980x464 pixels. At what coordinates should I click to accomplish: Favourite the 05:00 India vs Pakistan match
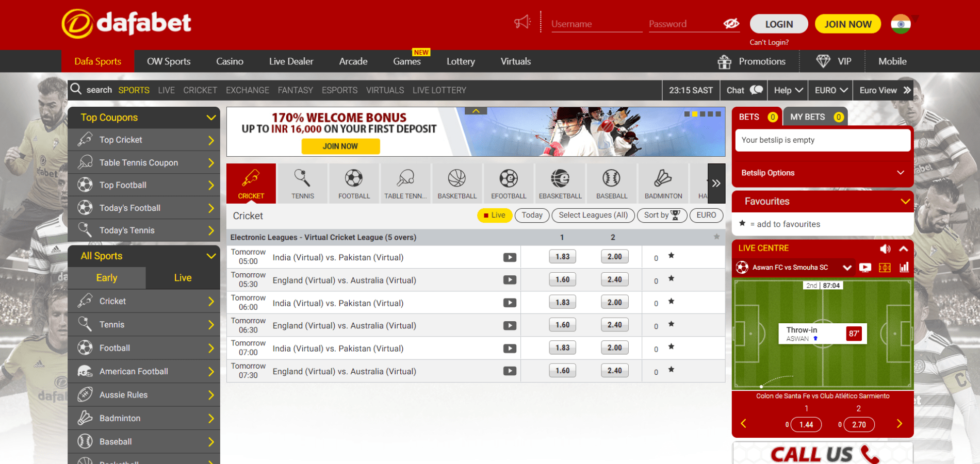click(671, 256)
